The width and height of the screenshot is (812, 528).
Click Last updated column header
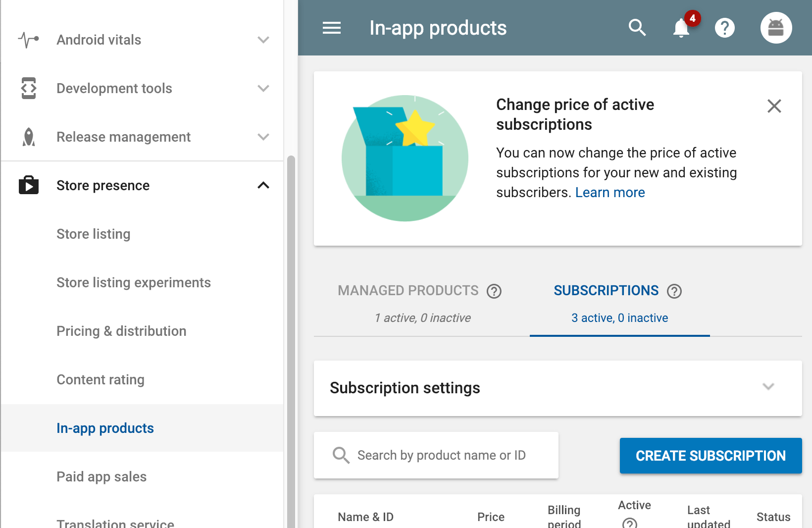[x=709, y=516]
